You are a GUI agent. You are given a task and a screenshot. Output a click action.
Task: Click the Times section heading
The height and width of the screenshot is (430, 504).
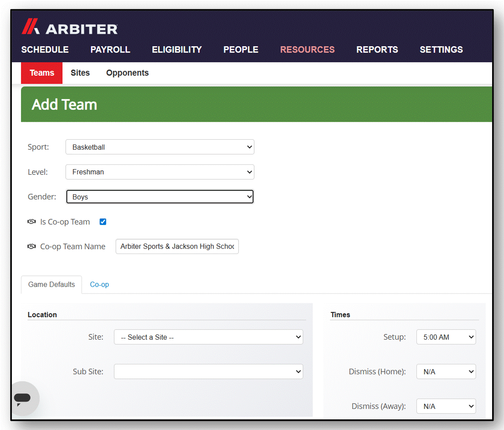[x=340, y=315]
